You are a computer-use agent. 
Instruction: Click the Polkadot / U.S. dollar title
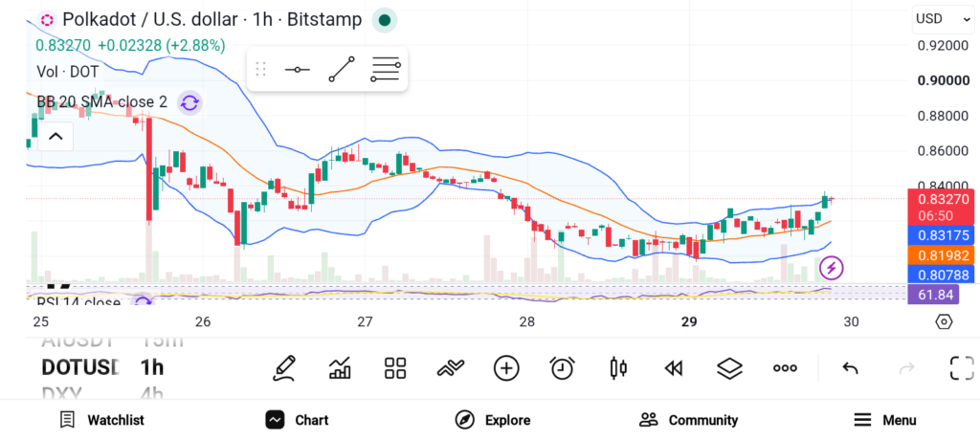click(x=212, y=20)
